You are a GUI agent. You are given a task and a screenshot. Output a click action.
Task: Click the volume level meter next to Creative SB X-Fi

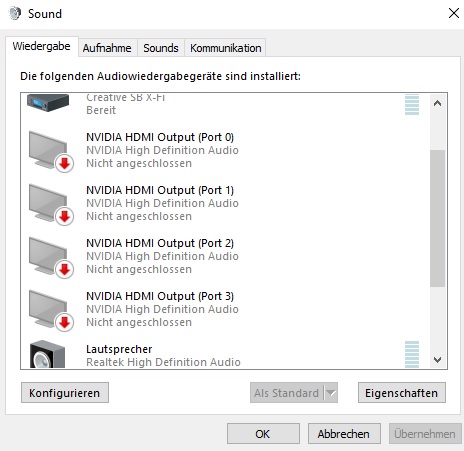click(x=412, y=105)
